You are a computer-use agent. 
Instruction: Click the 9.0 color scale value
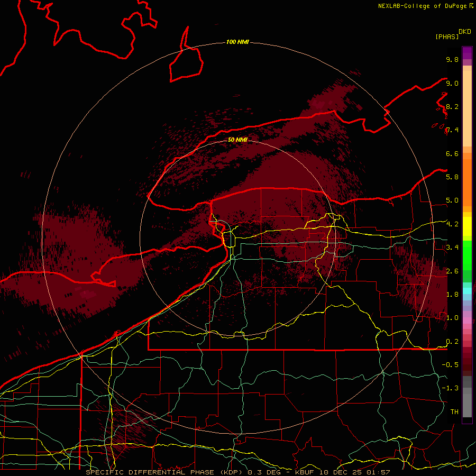coord(452,83)
